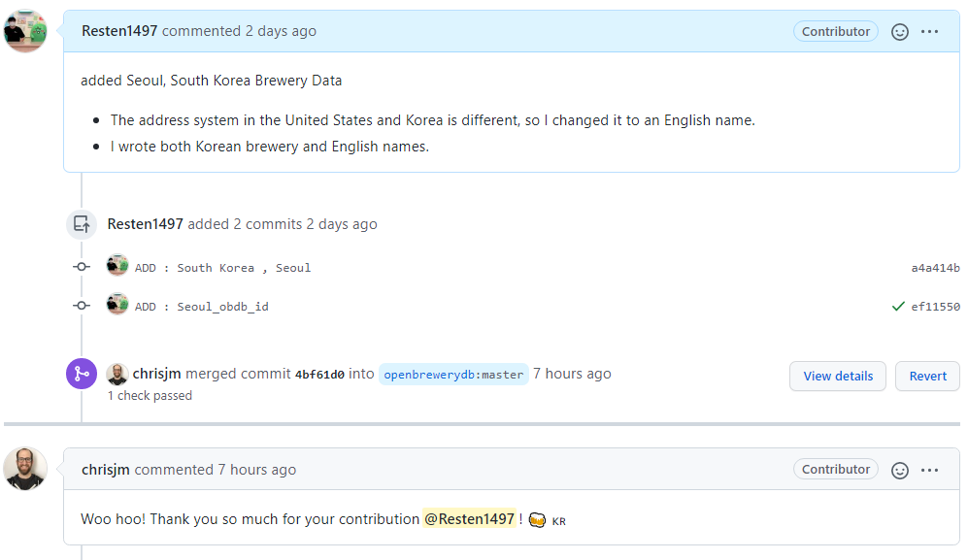Click chrisjm's small avatar in merge event
The height and width of the screenshot is (560, 968).
click(117, 374)
